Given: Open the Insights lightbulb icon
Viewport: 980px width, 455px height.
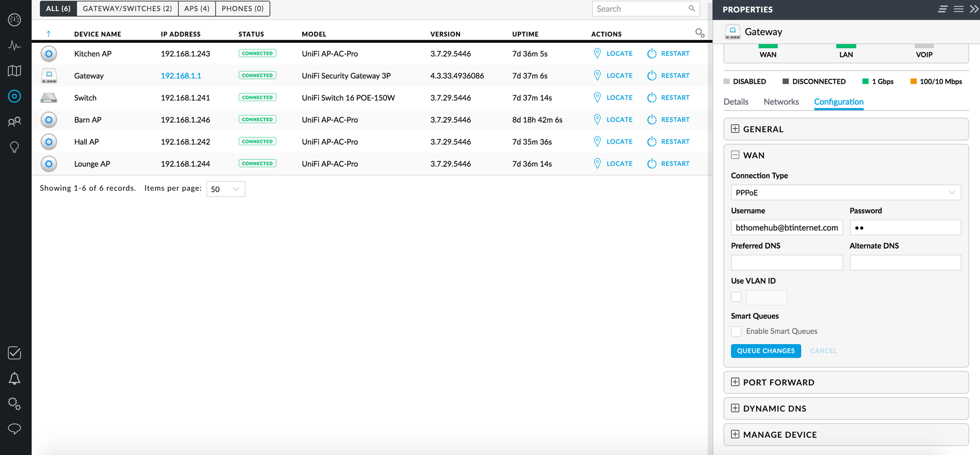Looking at the screenshot, I should point(14,147).
